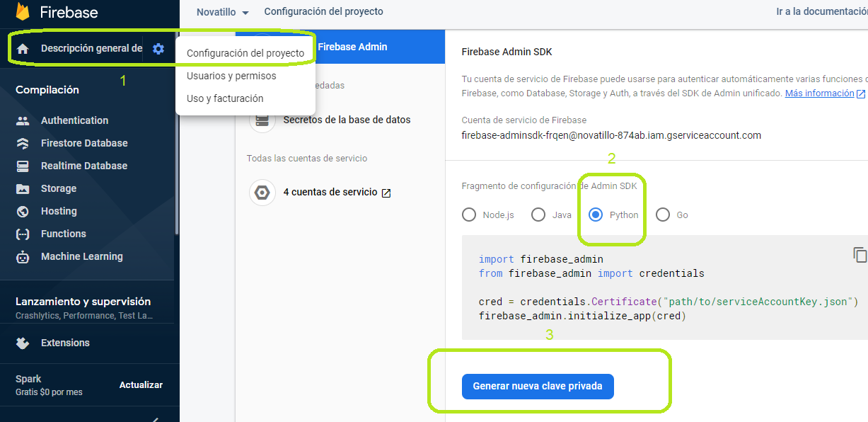Open Machine Learning in the sidebar
The width and height of the screenshot is (868, 422).
(x=82, y=256)
